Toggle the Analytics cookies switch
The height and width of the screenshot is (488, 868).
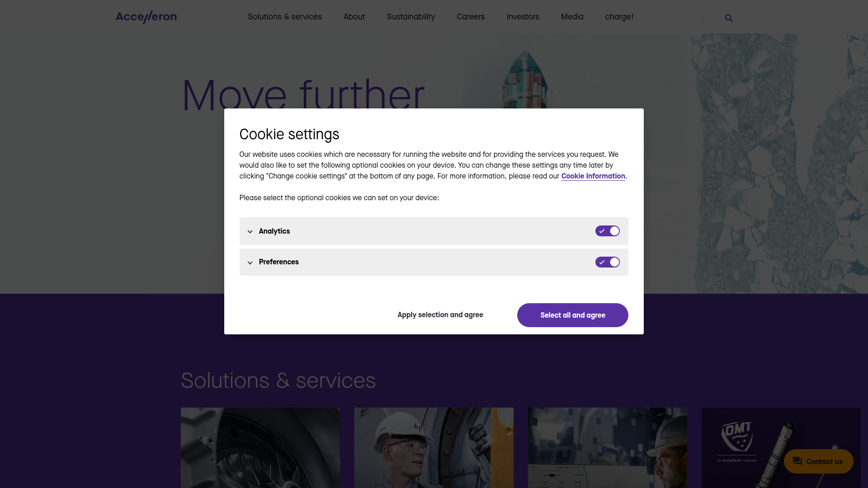point(607,231)
